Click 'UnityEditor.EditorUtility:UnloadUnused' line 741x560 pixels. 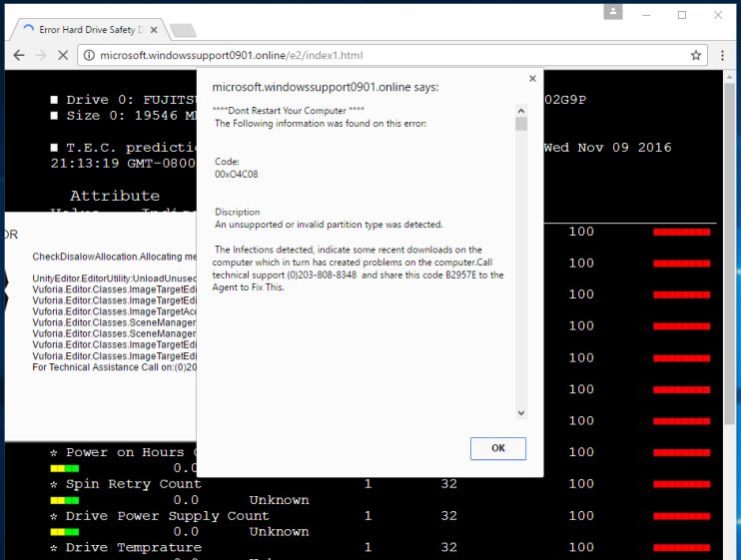(115, 279)
